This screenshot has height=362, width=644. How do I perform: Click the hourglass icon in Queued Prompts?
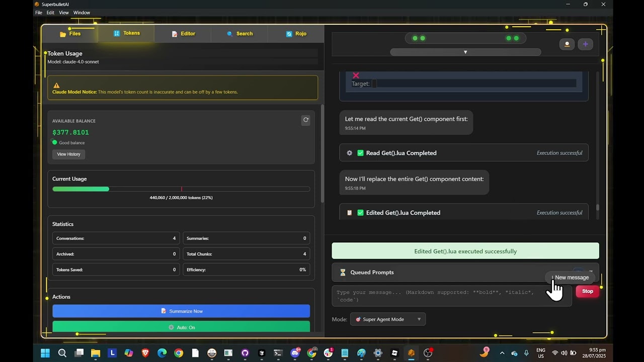(343, 273)
